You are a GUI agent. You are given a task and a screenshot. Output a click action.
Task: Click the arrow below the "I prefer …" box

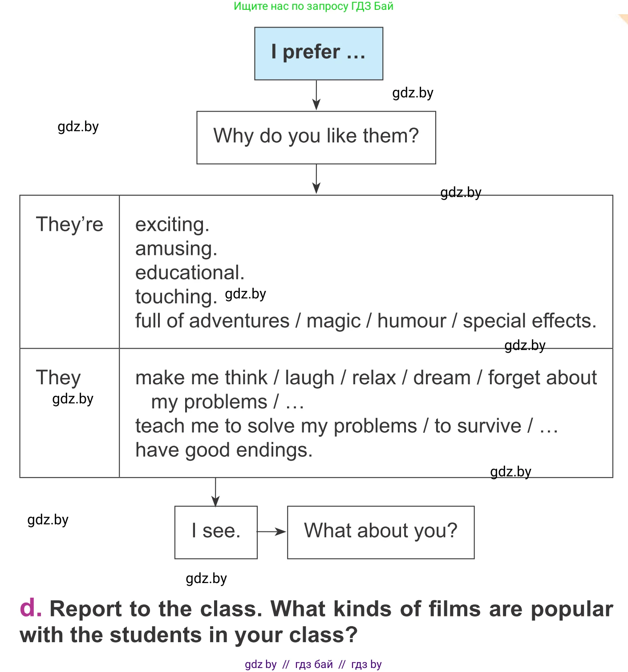[x=316, y=95]
